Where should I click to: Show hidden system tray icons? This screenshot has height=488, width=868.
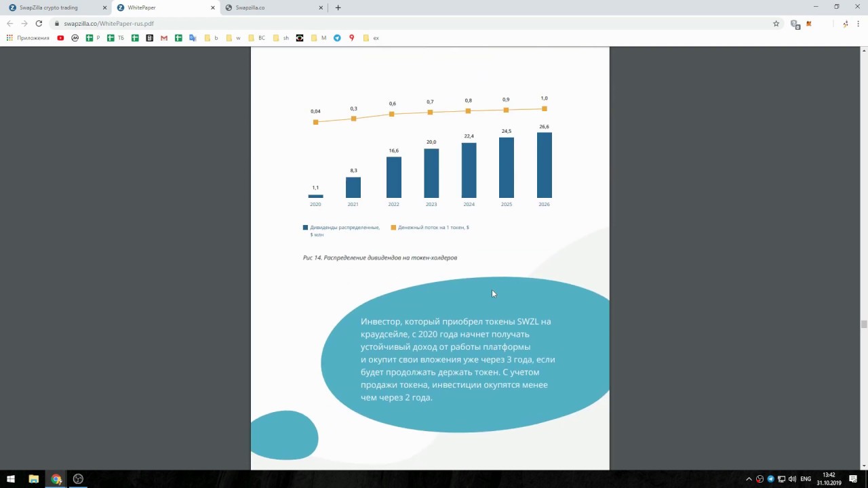point(749,479)
